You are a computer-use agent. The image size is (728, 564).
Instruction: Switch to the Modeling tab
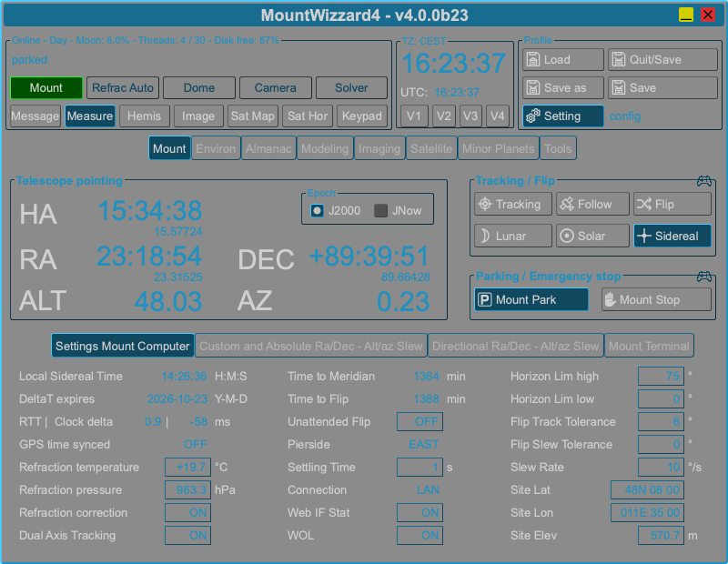[x=325, y=148]
